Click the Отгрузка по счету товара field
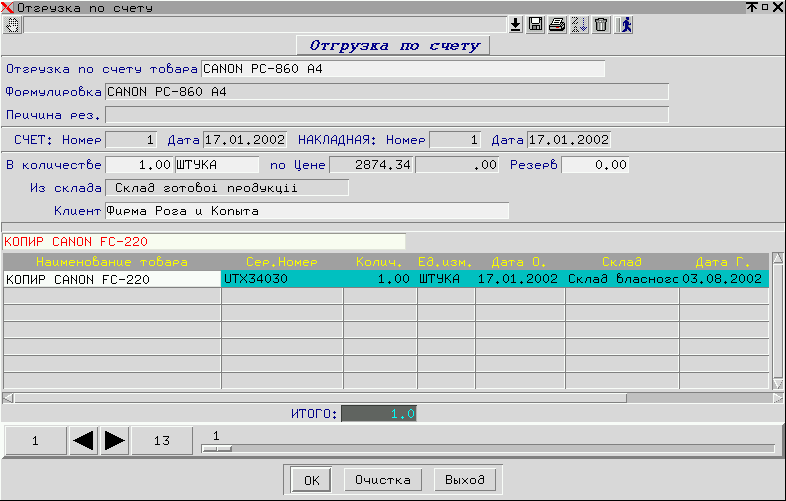This screenshot has width=786, height=501. (403, 69)
